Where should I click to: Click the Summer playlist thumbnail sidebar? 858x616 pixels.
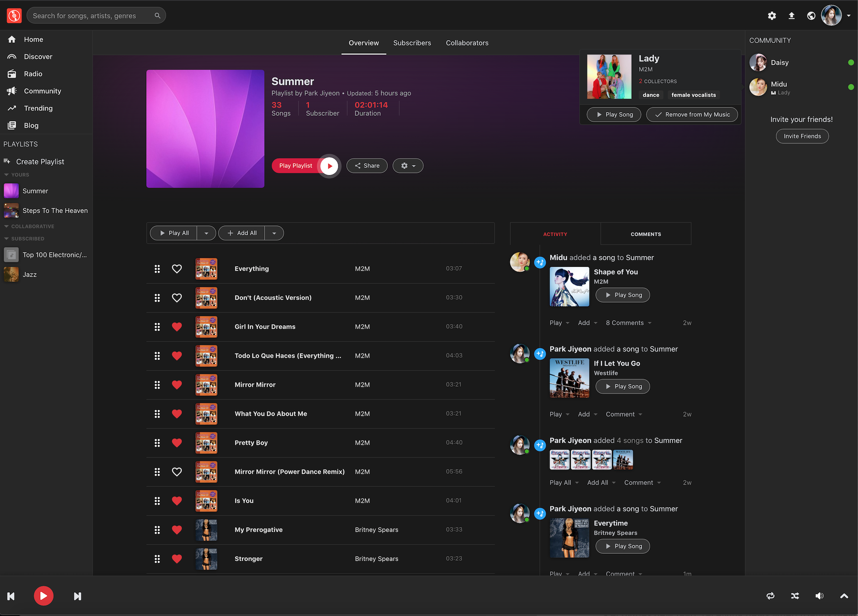[11, 191]
